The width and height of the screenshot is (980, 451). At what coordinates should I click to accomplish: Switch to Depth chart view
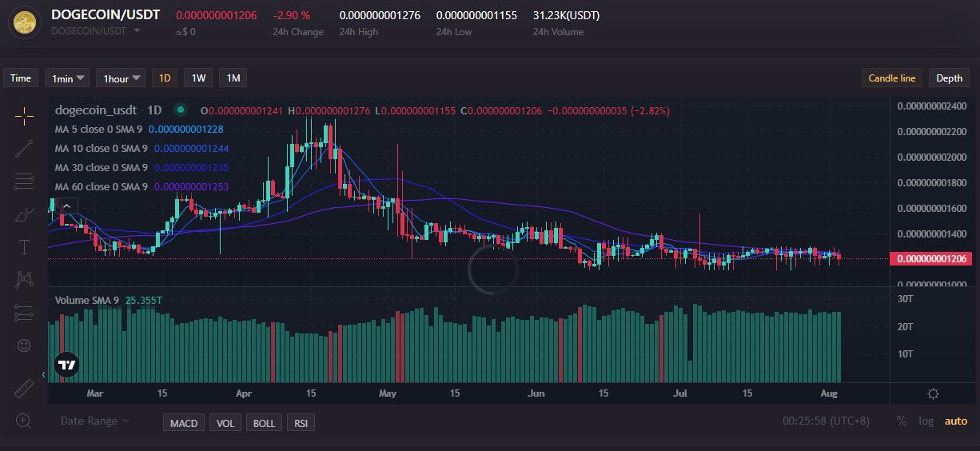tap(949, 78)
